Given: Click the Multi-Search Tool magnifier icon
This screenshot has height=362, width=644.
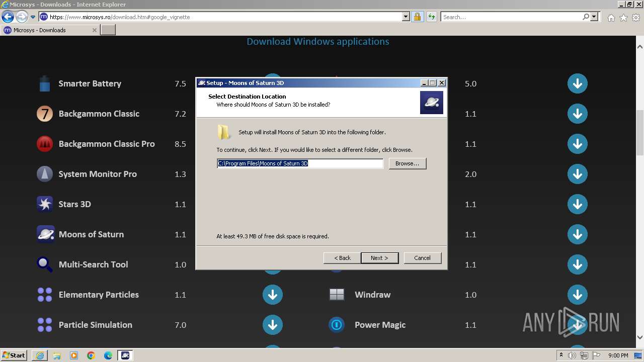Looking at the screenshot, I should pos(45,264).
